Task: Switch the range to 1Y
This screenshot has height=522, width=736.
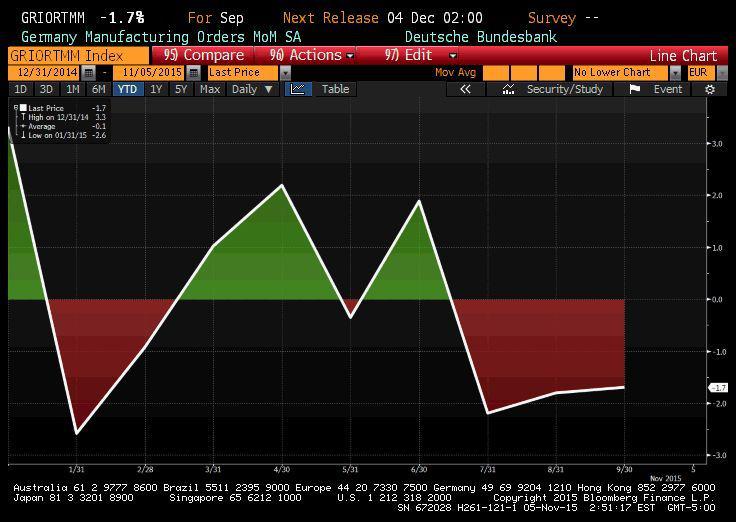Action: click(156, 89)
